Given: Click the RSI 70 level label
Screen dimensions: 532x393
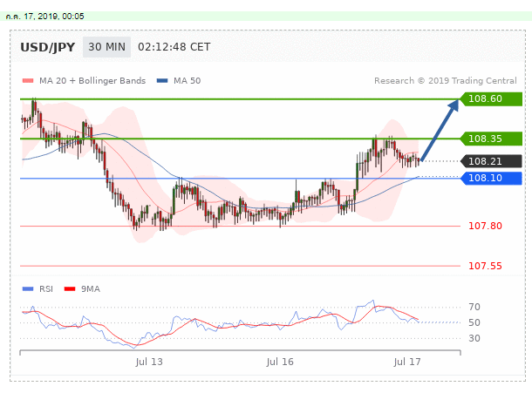Looking at the screenshot, I should 474,307.
